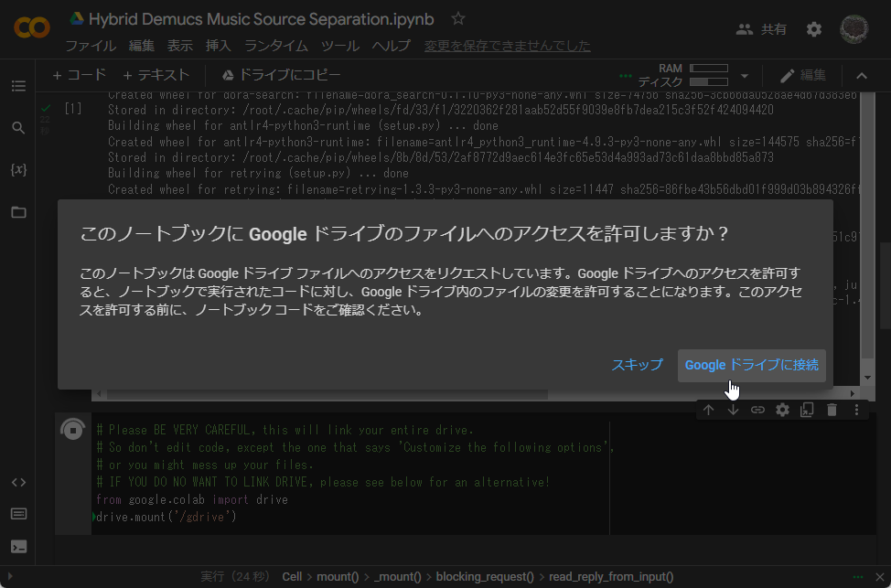The height and width of the screenshot is (588, 891).
Task: Delete the drive.mount code cell
Action: [x=832, y=410]
